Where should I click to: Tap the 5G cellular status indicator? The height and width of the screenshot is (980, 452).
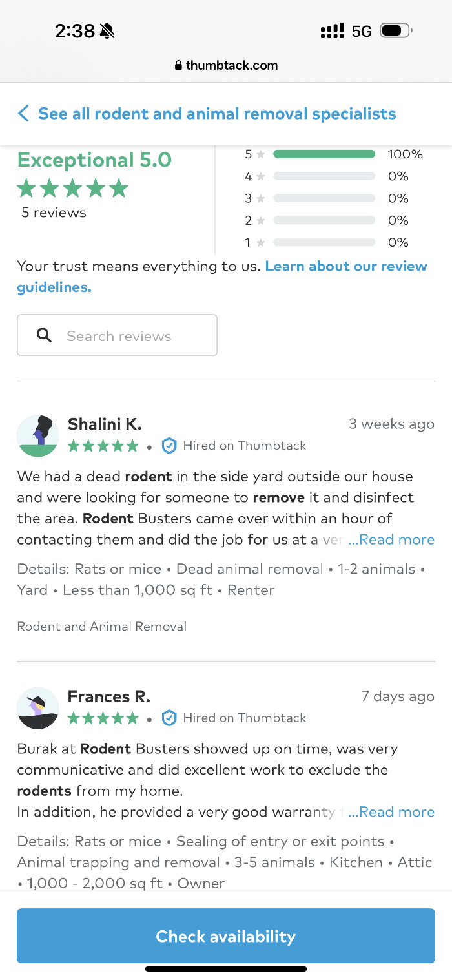[x=362, y=31]
